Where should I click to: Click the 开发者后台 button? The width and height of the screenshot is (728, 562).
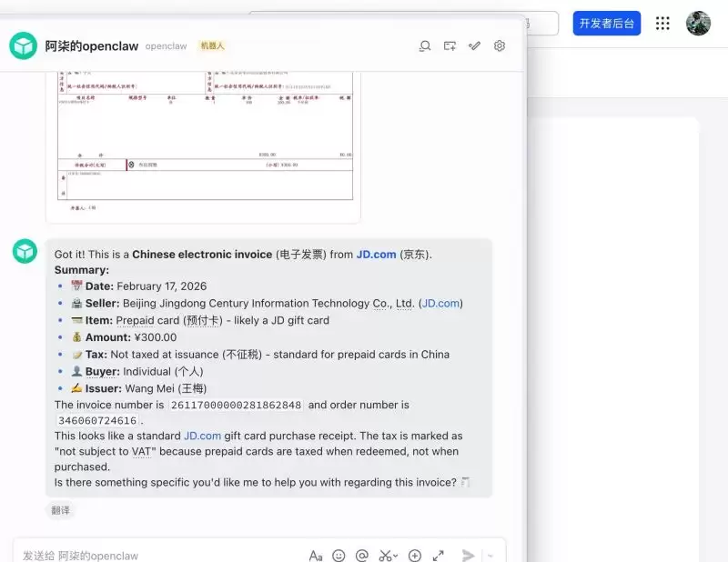click(x=607, y=24)
